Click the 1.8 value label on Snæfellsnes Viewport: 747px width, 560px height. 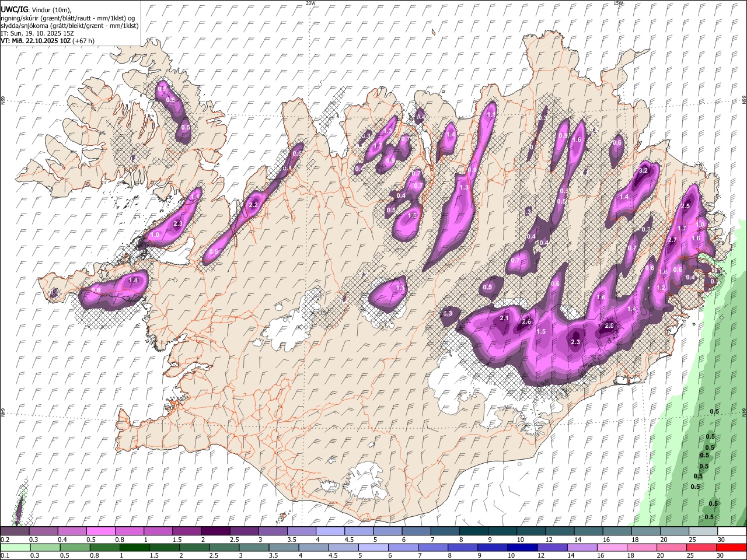coord(133,281)
